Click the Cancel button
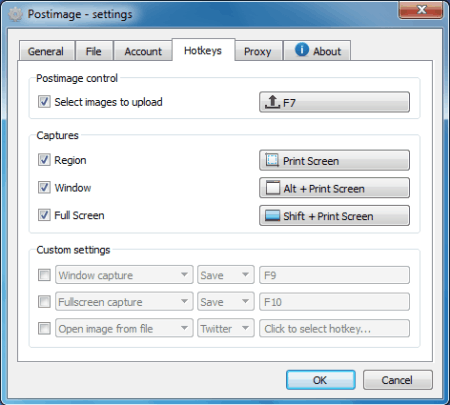The width and height of the screenshot is (450, 405). tap(397, 380)
